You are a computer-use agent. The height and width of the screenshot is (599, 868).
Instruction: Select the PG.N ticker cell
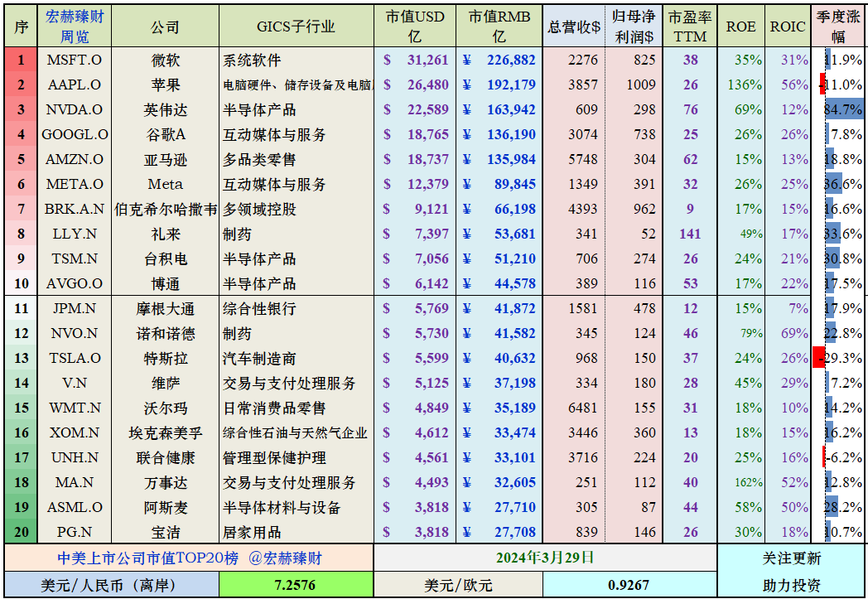(x=75, y=532)
